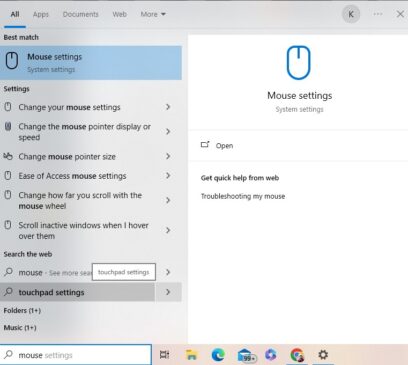Screen dimensions: 408x365
Task: Click magnifier icon beside mouse web result
Action: click(x=8, y=272)
